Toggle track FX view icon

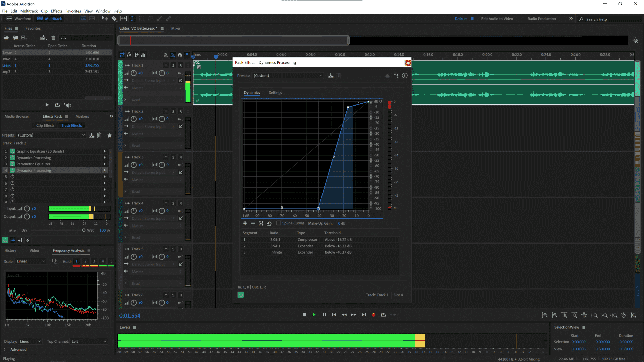129,55
